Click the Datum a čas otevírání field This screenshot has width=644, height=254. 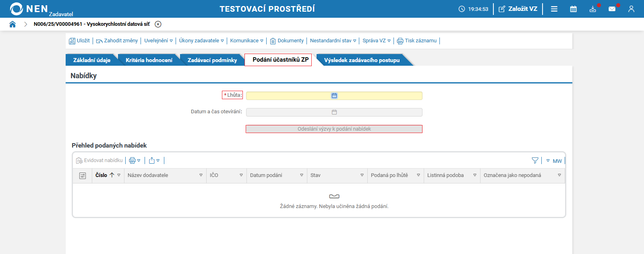[334, 112]
